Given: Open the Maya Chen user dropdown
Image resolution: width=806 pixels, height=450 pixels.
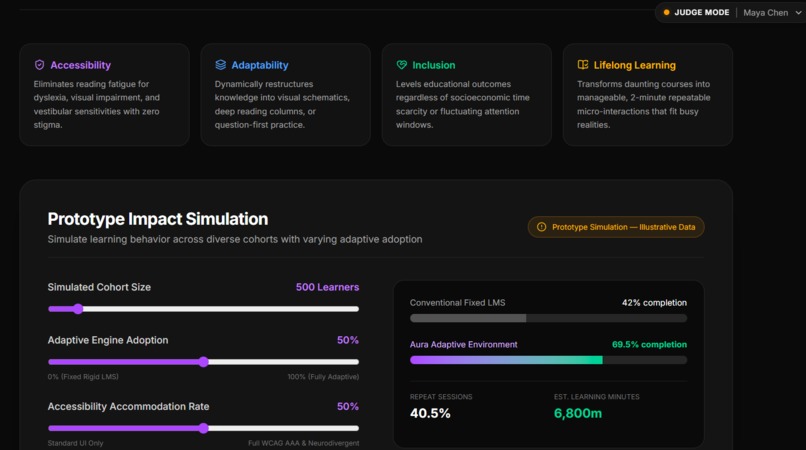Looking at the screenshot, I should (x=772, y=12).
